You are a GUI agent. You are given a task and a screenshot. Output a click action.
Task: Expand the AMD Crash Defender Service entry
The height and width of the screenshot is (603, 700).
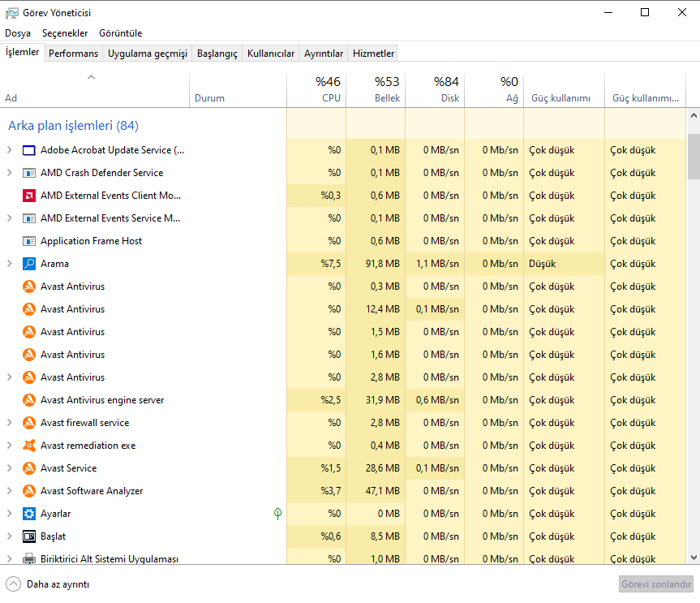[x=10, y=173]
